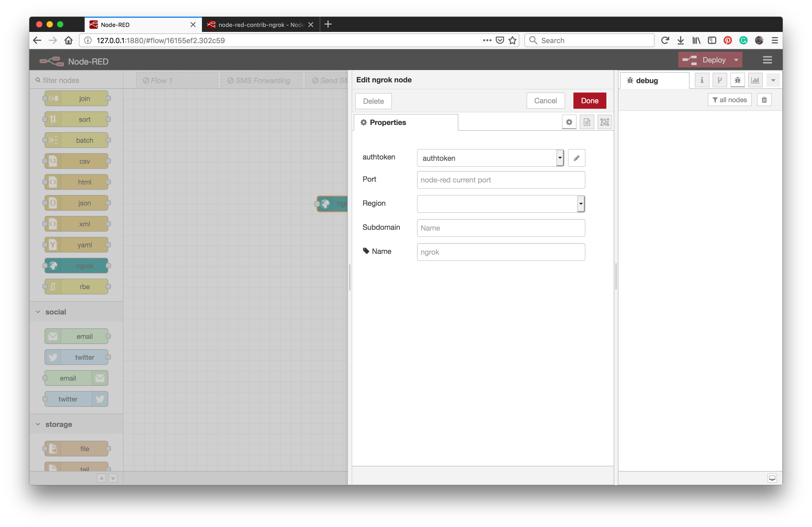Click the join node in palette

point(76,99)
